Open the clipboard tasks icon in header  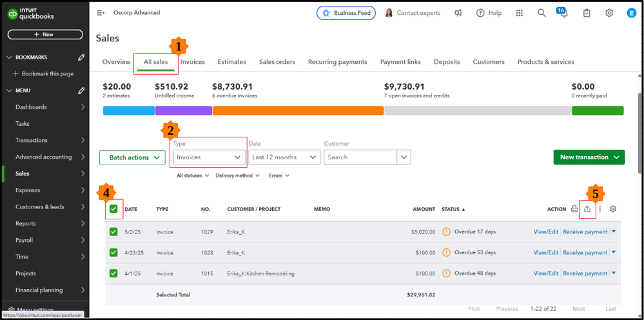(587, 13)
